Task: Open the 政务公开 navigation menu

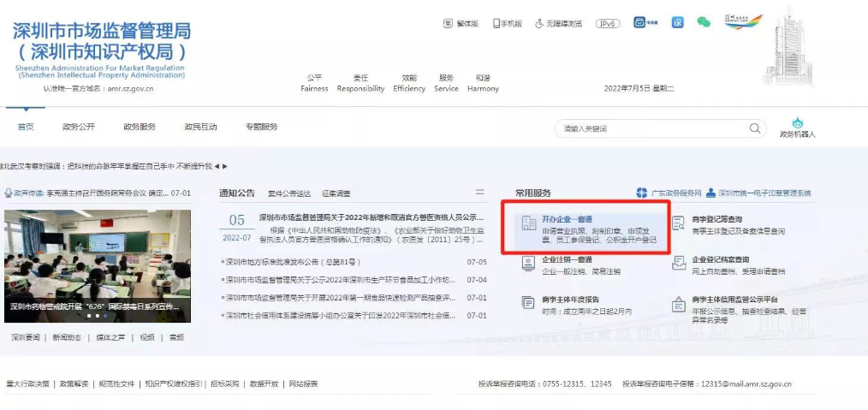Action: point(78,127)
